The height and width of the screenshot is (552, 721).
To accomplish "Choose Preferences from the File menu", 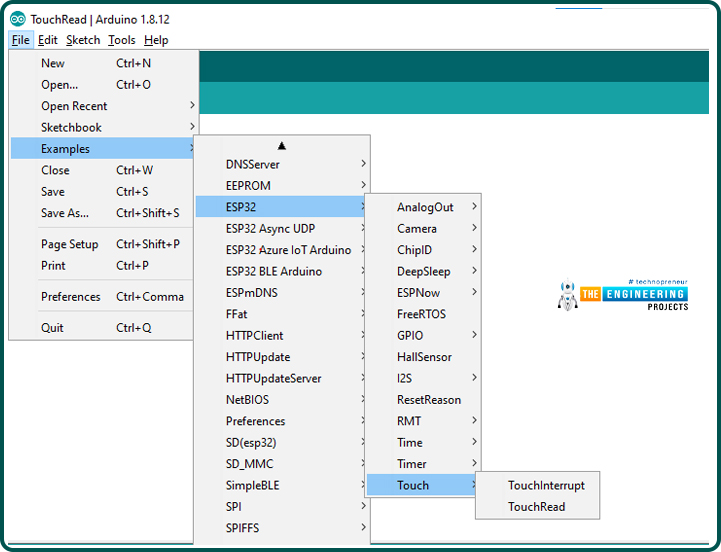I will click(71, 297).
